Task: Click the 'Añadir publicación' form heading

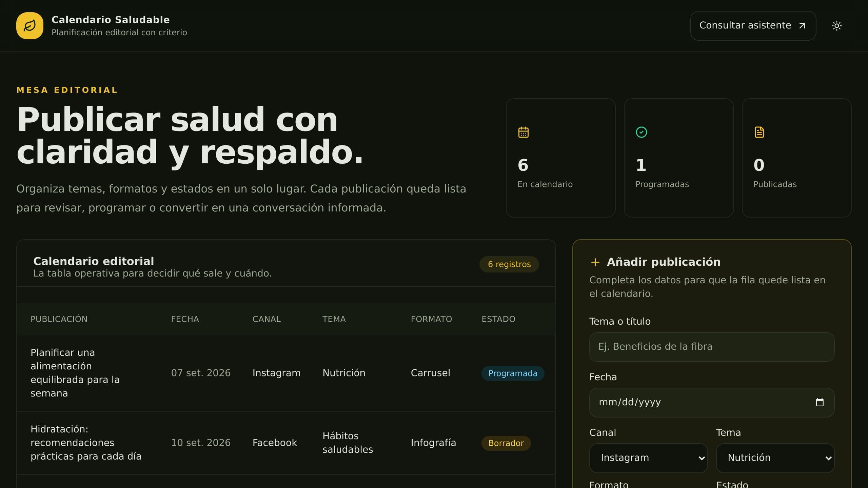Action: [664, 262]
